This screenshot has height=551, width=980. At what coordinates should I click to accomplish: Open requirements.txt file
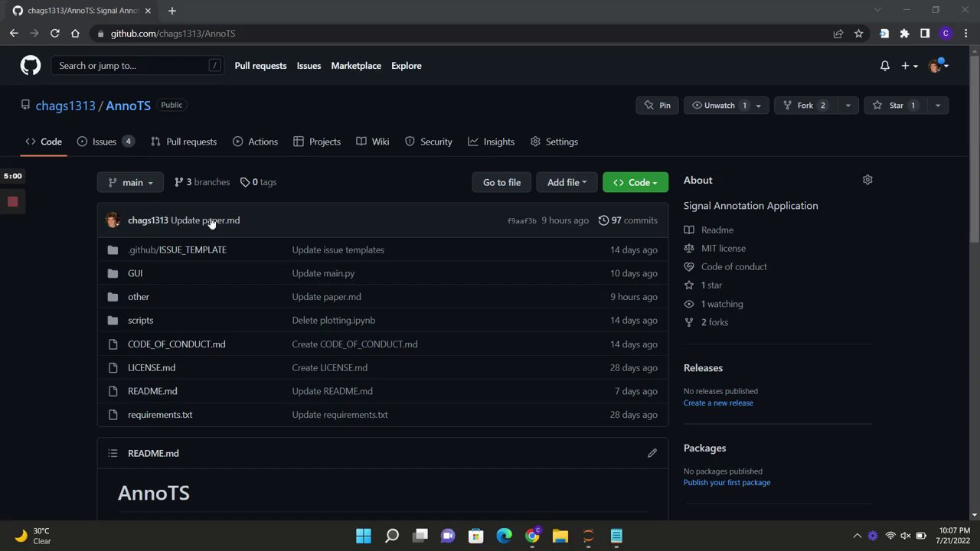160,415
